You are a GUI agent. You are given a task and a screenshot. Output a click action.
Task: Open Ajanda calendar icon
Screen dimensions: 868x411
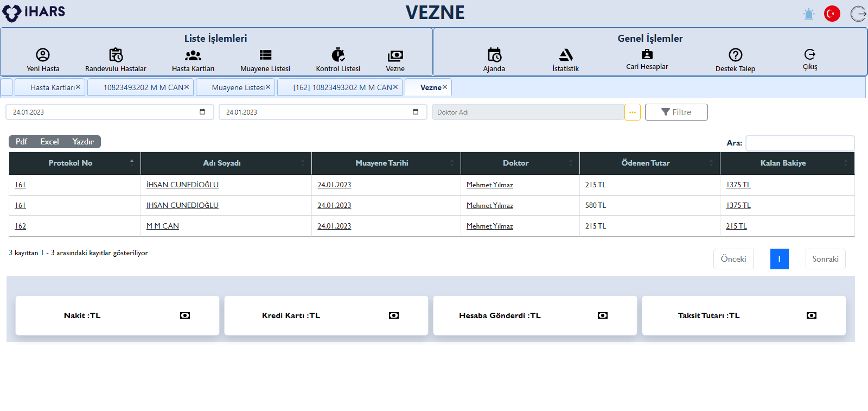(494, 55)
